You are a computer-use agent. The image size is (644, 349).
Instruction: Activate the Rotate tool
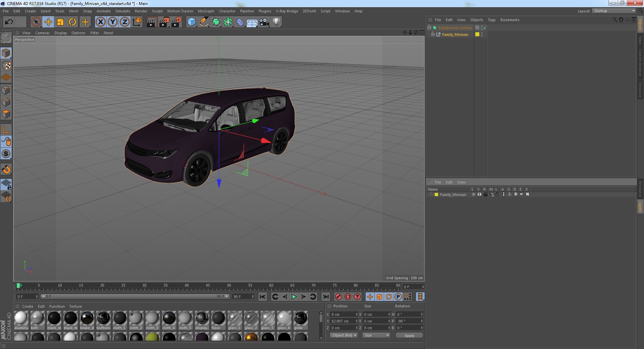(x=72, y=22)
